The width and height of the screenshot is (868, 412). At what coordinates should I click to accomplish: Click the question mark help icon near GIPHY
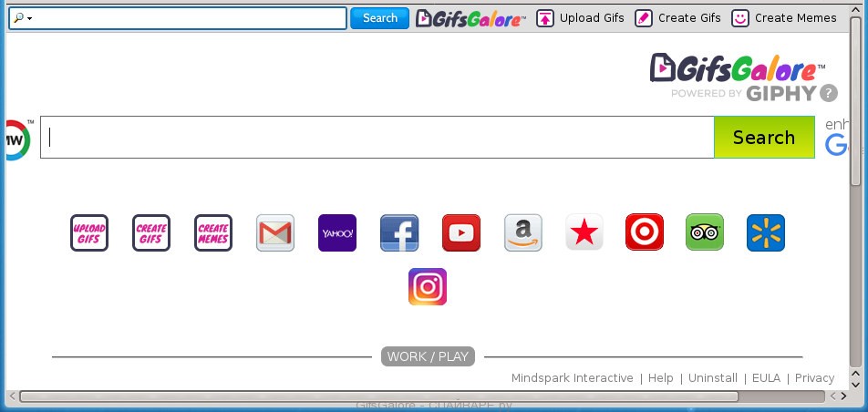point(828,93)
